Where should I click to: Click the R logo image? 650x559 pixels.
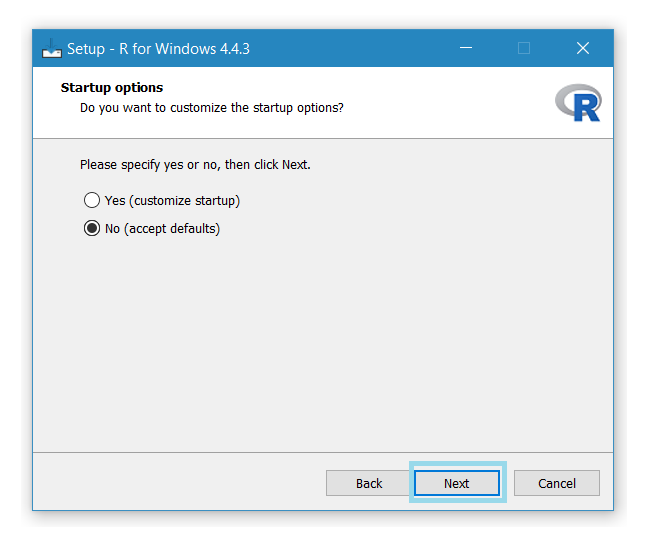click(579, 103)
